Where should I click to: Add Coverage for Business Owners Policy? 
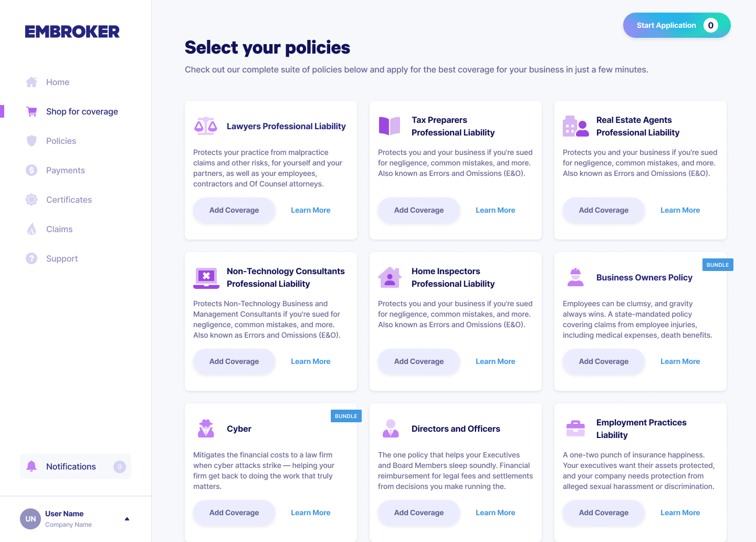(x=603, y=361)
